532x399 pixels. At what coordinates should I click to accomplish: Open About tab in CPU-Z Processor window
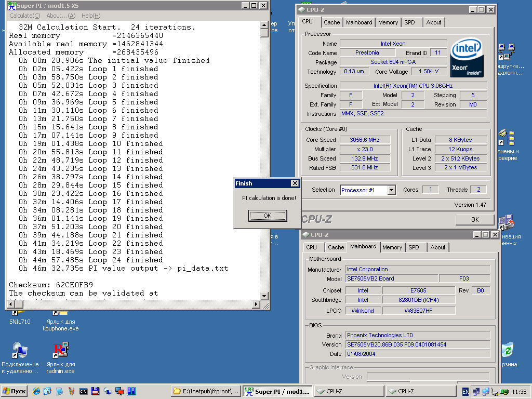click(434, 22)
